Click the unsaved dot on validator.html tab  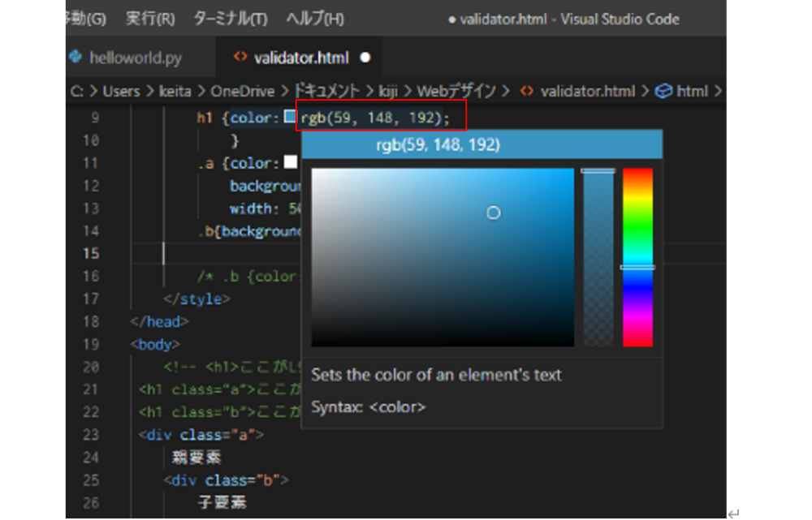point(365,58)
